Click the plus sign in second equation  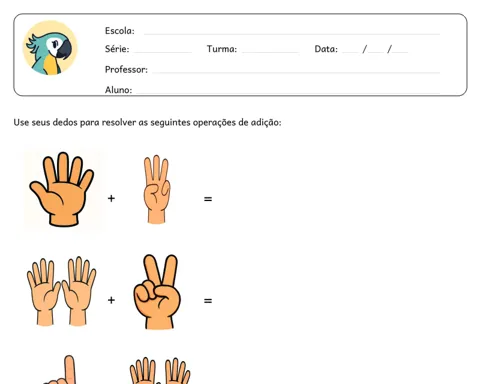111,300
